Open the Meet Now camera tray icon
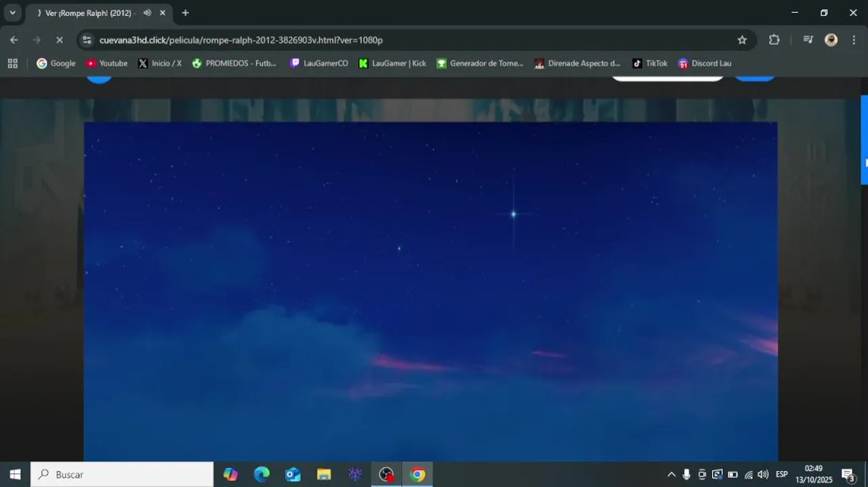The height and width of the screenshot is (487, 868). coord(702,474)
